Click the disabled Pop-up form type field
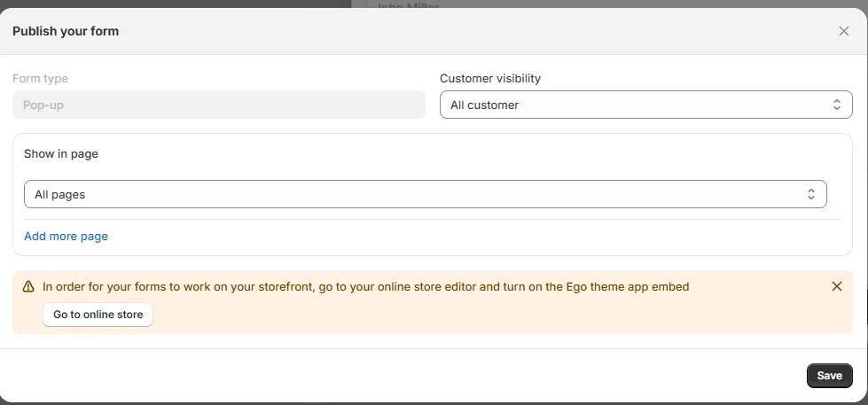 pos(219,105)
